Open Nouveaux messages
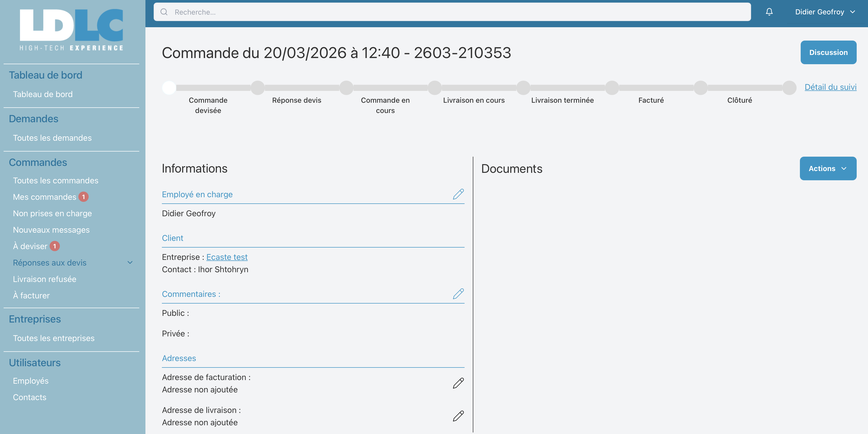This screenshot has width=868, height=434. pyautogui.click(x=51, y=230)
